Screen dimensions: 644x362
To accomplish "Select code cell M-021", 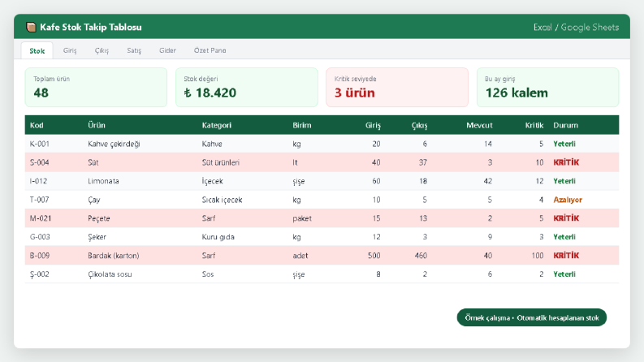I will click(41, 218).
